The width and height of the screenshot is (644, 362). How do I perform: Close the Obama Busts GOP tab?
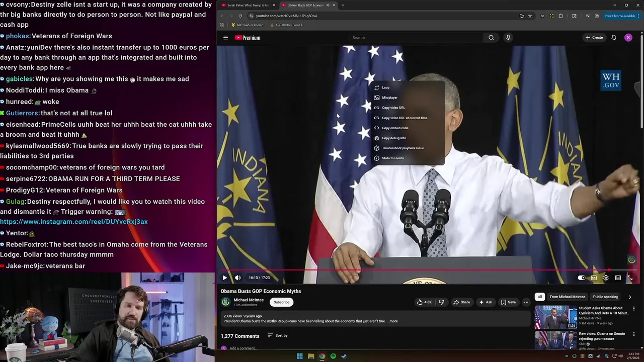[x=334, y=5]
